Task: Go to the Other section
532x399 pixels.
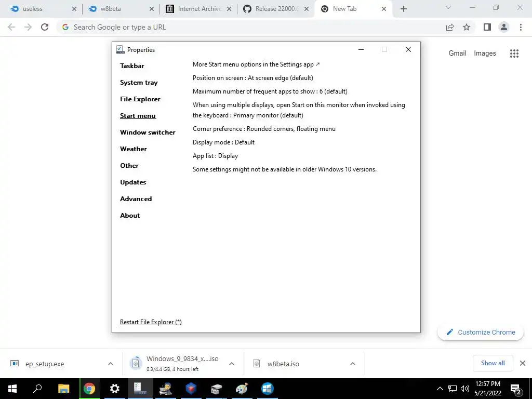Action: pos(129,166)
